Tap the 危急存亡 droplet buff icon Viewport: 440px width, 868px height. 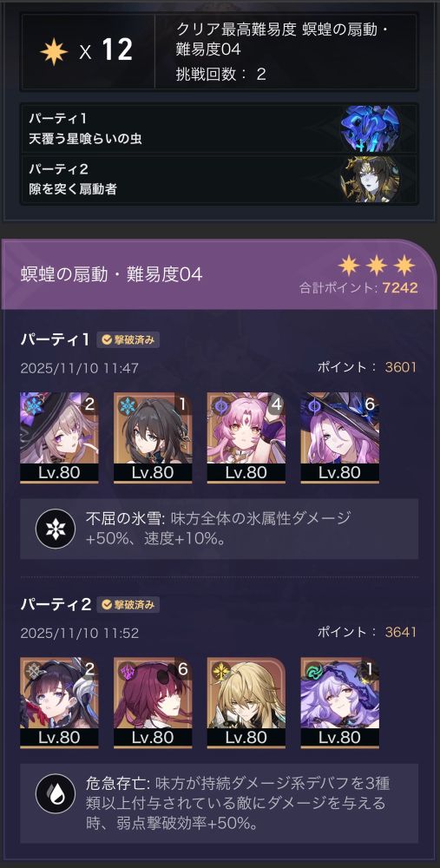coord(56,794)
